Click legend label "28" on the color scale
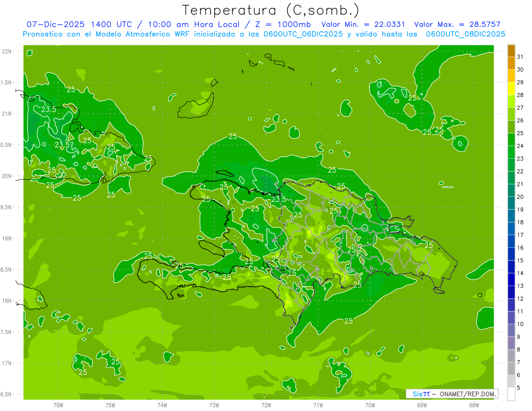Viewport: 532px width, 411px height. 520,95
